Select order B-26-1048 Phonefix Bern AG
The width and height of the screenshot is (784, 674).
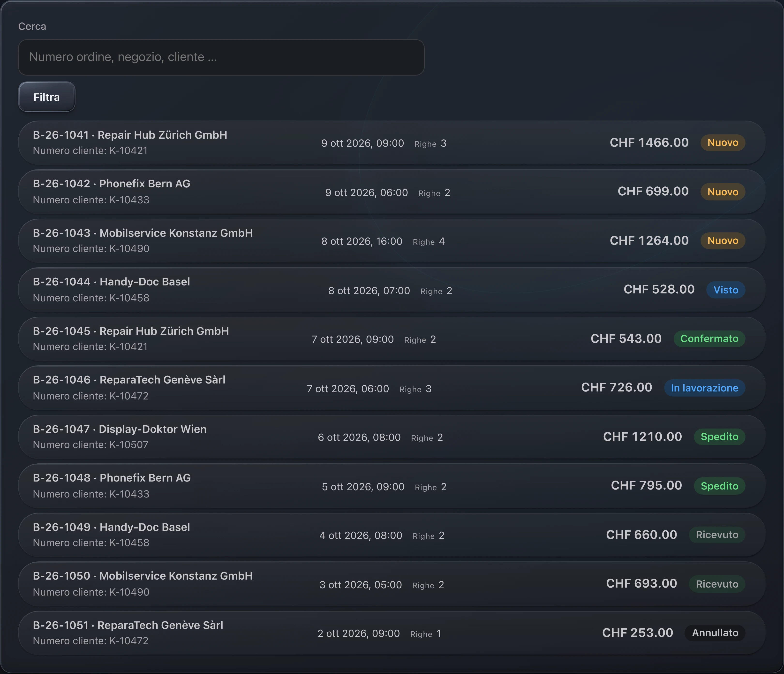coord(392,486)
